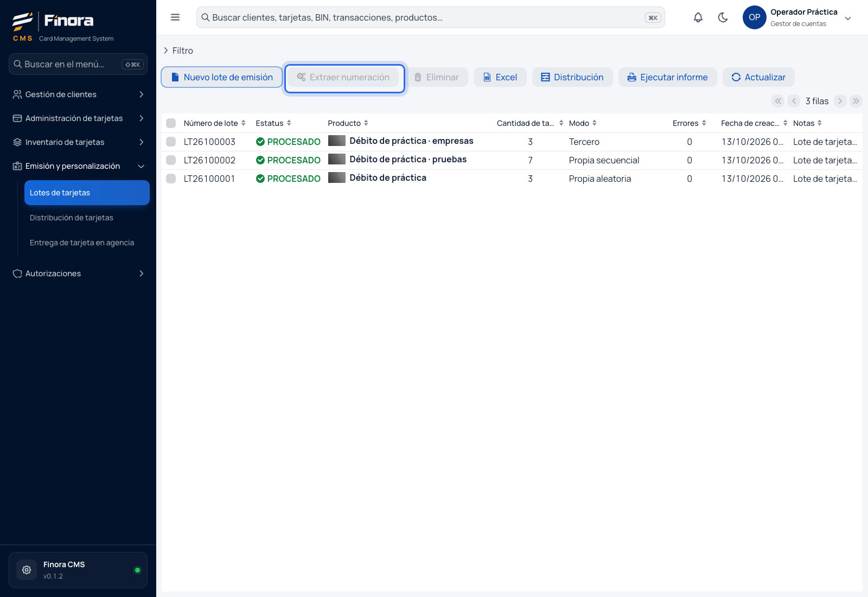Click the global search field
The height and width of the screenshot is (597, 868).
coord(431,17)
